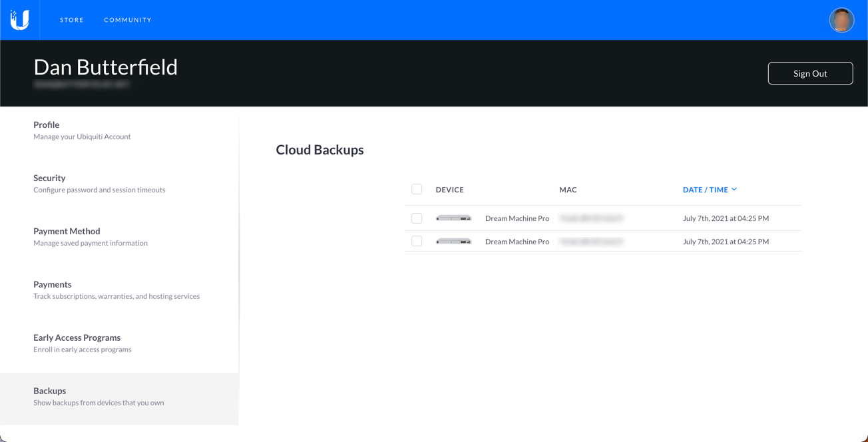Open the user avatar in top bar
Image resolution: width=868 pixels, height=442 pixels.
(841, 20)
